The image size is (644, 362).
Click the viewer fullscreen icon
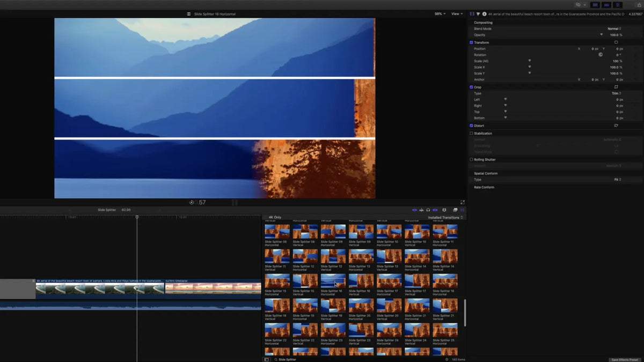(463, 202)
